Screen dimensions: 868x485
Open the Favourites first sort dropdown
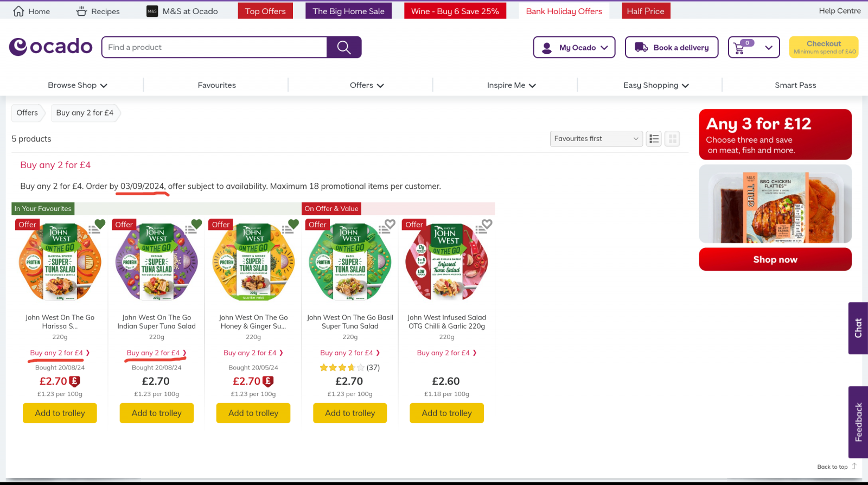click(x=596, y=139)
